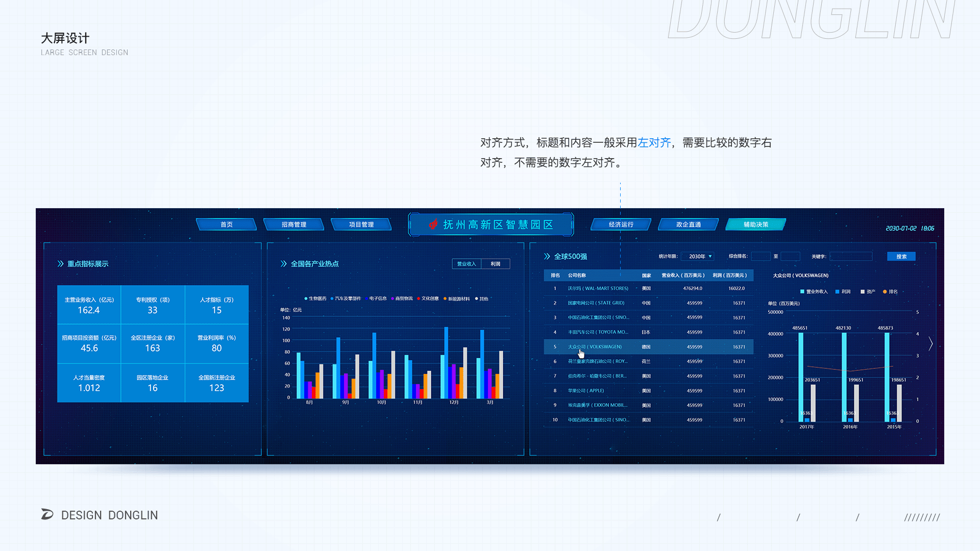Click the 16022.0 profit cell

point(737,288)
